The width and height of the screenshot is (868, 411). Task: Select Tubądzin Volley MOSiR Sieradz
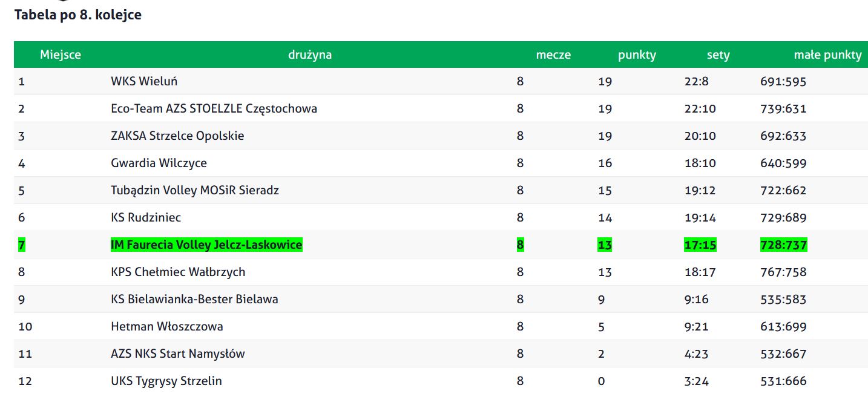[x=195, y=190]
